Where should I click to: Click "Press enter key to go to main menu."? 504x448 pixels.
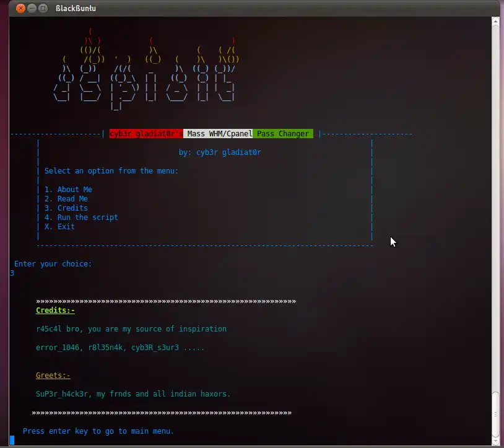(x=98, y=431)
